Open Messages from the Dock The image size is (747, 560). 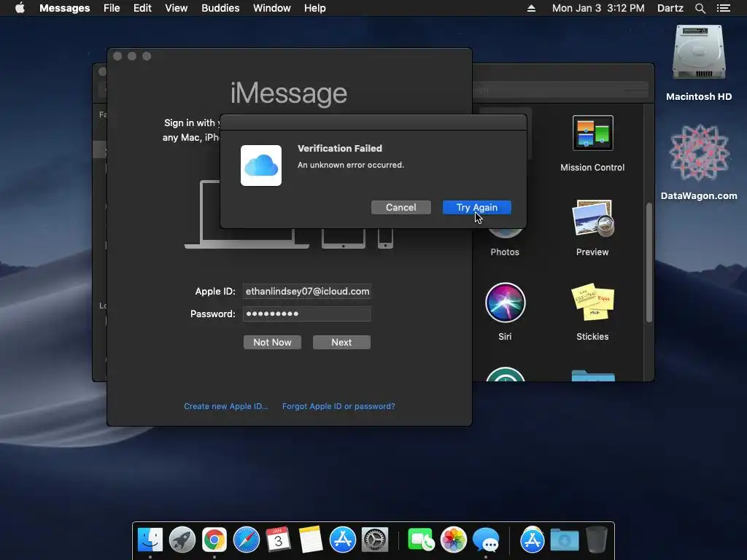point(485,540)
